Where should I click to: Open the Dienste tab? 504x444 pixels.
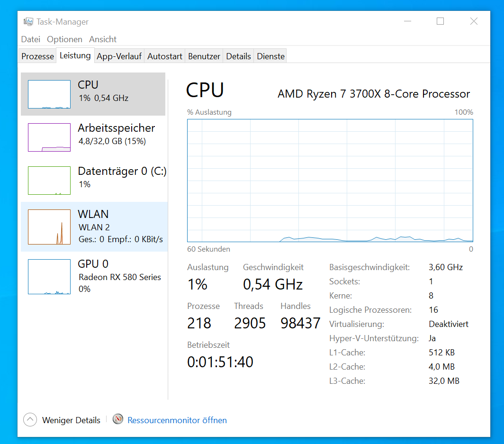pos(270,56)
